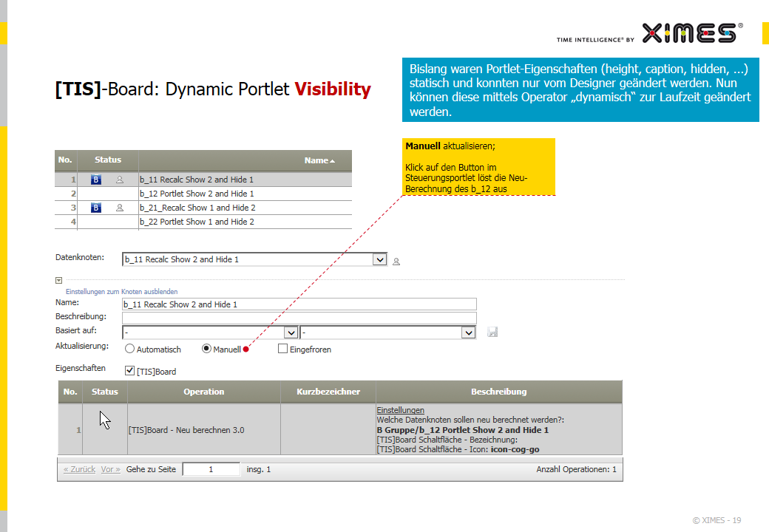Select row 'b_22 Portlet Show 1 and Hide 2'
This screenshot has width=769, height=532.
tap(203, 222)
